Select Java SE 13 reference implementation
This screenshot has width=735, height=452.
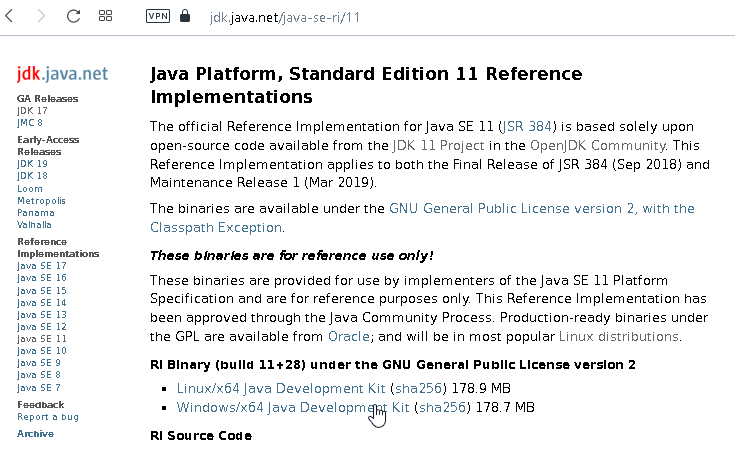point(42,315)
